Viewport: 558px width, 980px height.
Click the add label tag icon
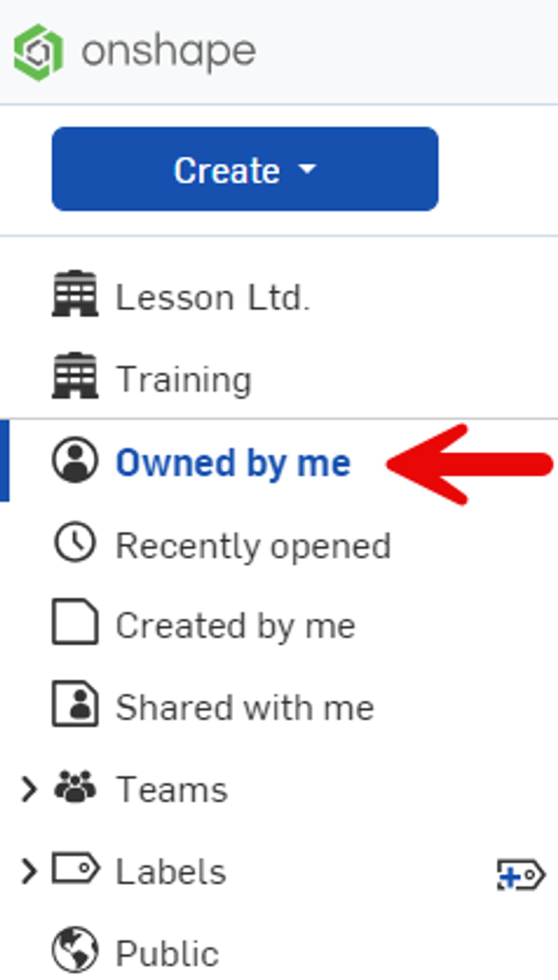521,875
